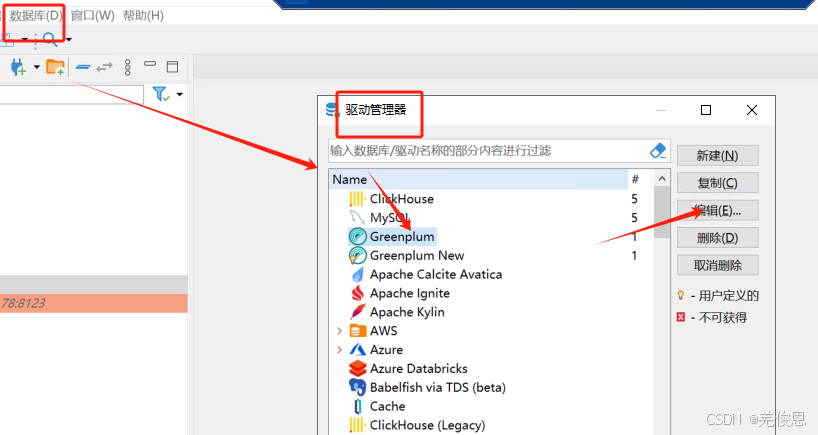Click the Name column header

click(479, 179)
